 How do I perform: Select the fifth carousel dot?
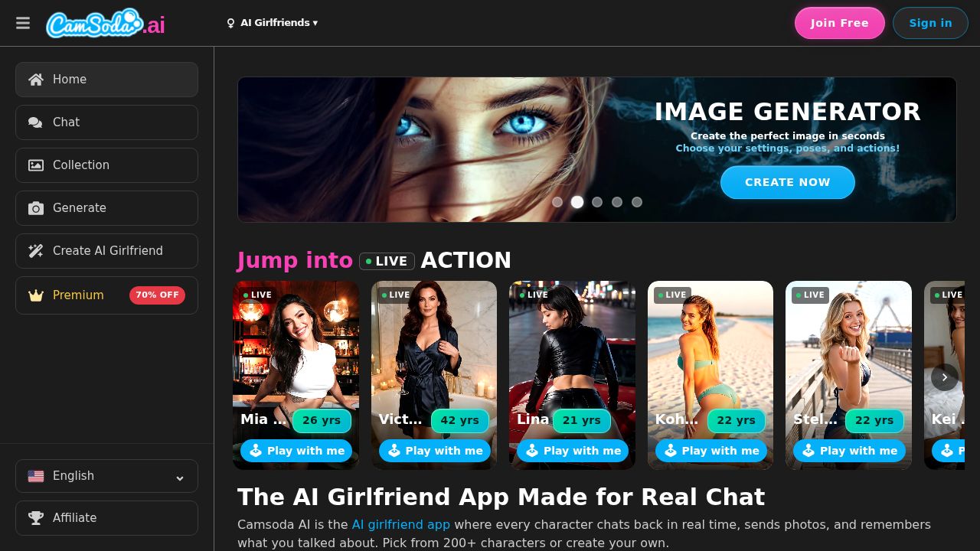click(637, 202)
